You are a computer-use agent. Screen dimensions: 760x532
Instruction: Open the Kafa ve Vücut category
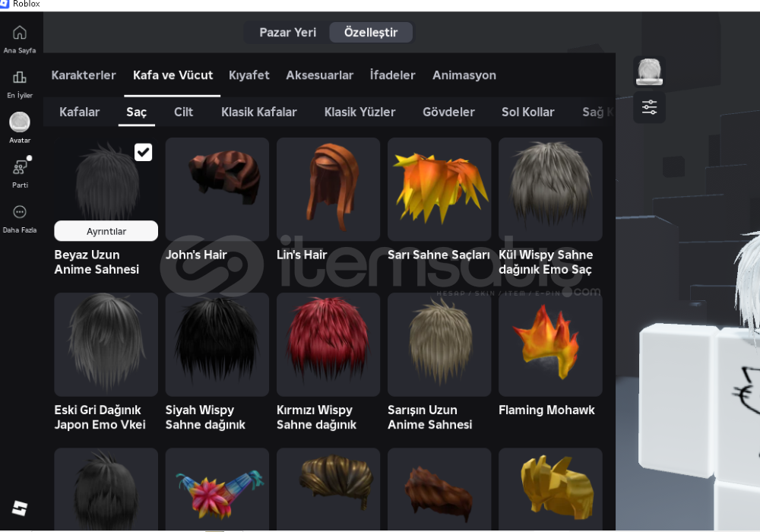pyautogui.click(x=173, y=75)
